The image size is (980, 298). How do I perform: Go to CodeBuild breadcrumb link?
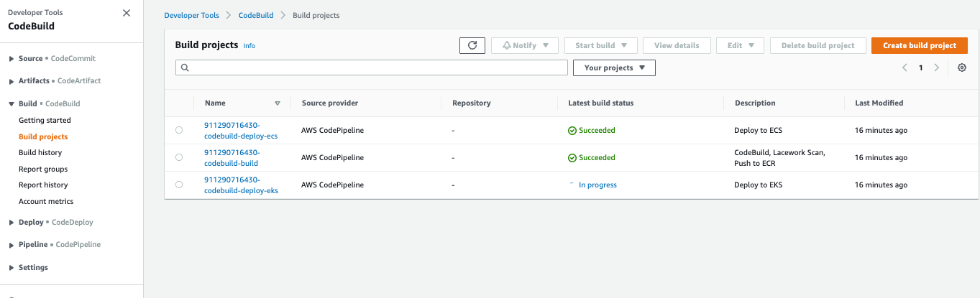coord(255,15)
